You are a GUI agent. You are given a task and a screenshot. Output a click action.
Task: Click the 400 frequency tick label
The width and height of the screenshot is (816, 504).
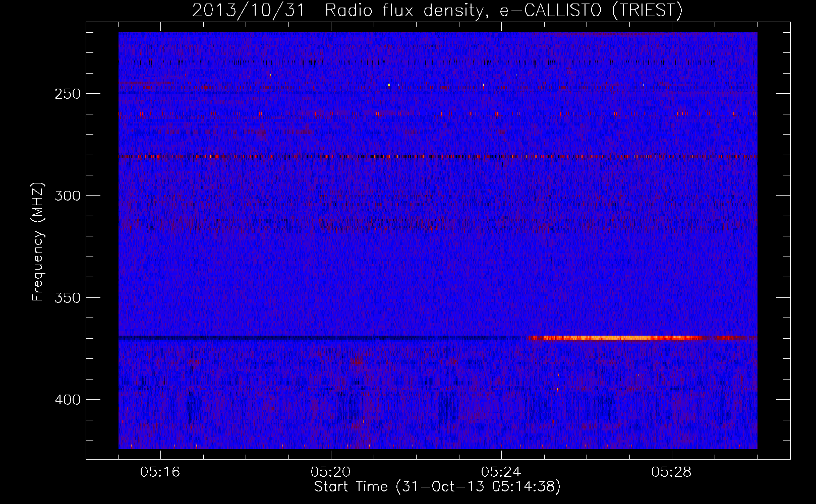click(67, 400)
